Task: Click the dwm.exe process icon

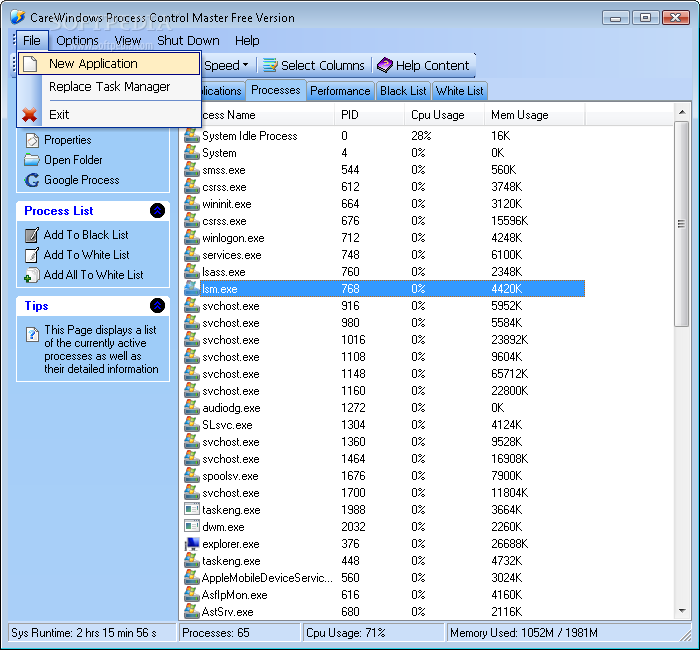Action: (x=192, y=527)
